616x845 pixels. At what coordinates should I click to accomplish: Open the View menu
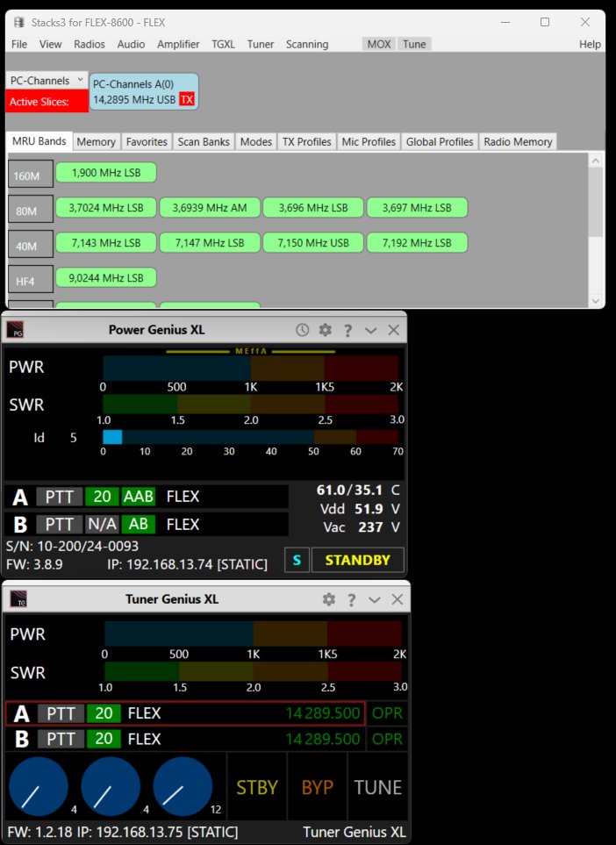pos(50,44)
